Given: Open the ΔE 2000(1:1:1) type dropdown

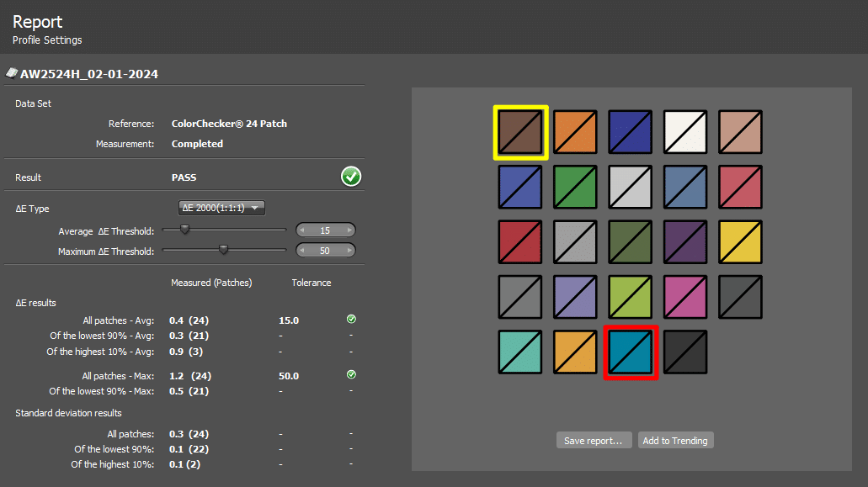Looking at the screenshot, I should [222, 208].
